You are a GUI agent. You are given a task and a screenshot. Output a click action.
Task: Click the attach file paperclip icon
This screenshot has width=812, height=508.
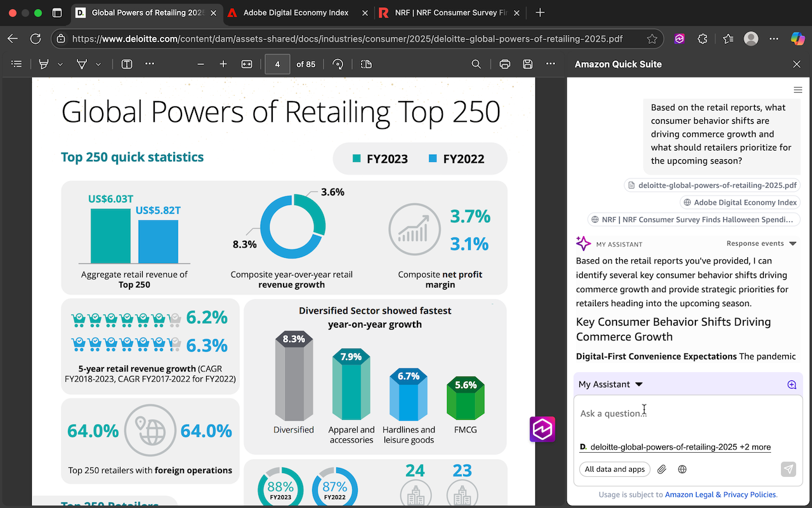tap(662, 469)
